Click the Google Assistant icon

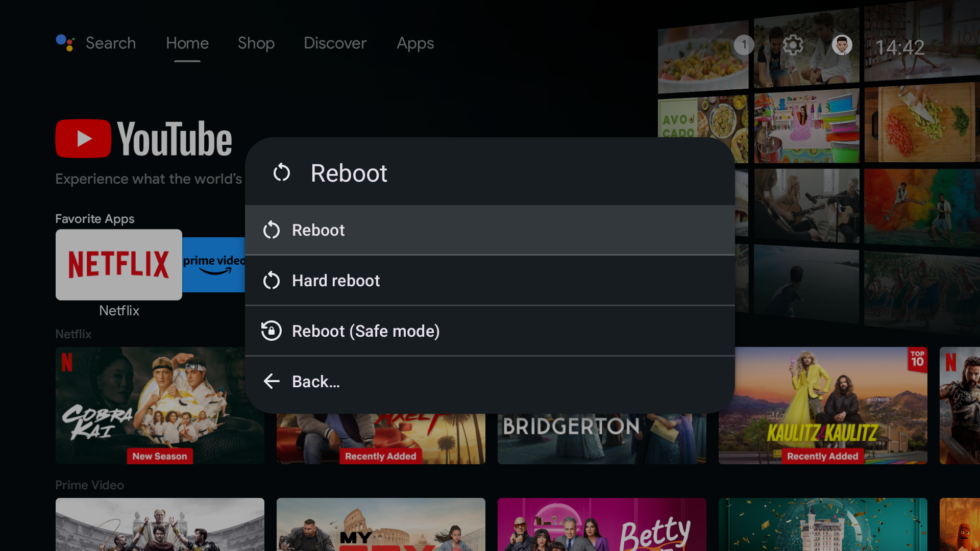click(x=65, y=43)
